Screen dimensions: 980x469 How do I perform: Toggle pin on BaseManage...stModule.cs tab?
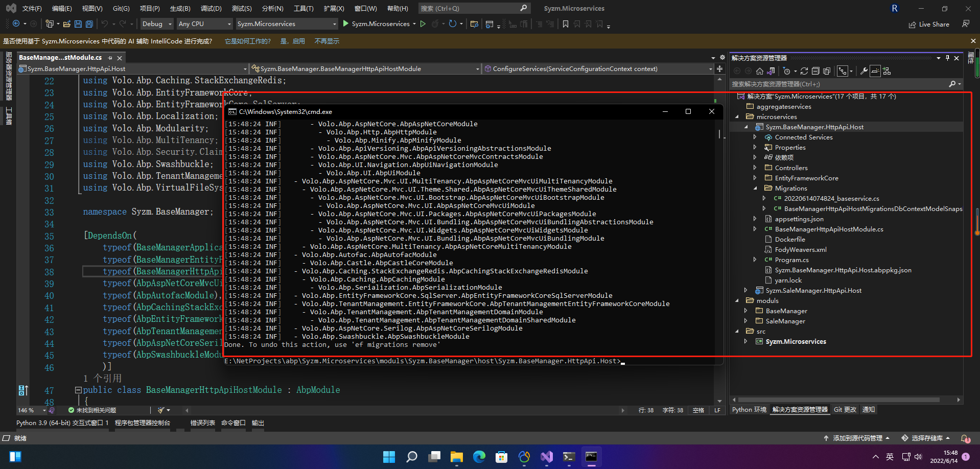tap(110, 58)
